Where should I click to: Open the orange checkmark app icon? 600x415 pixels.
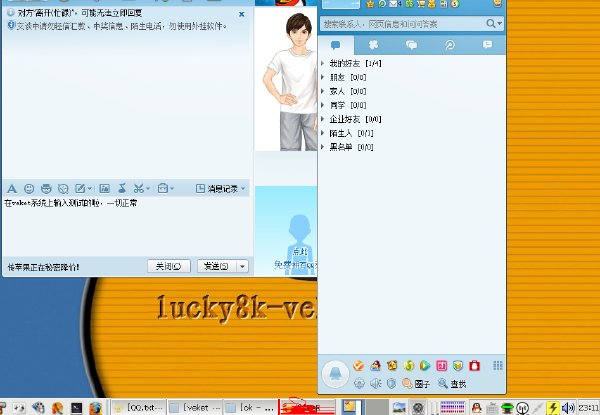point(359,366)
